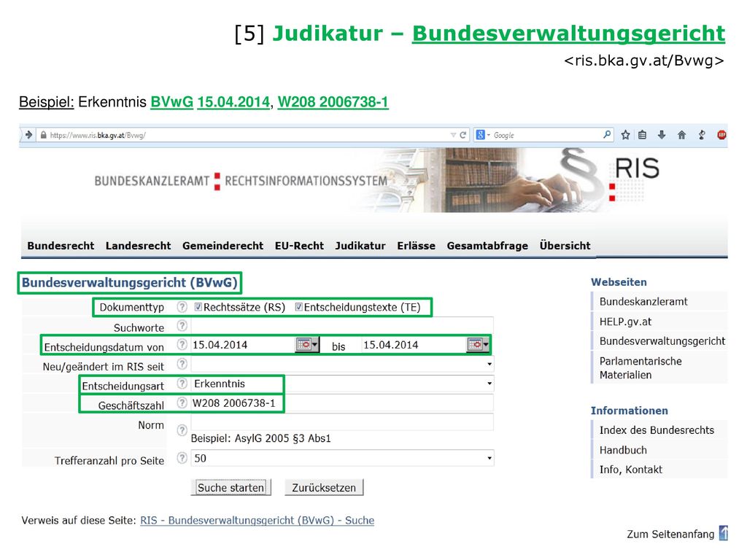Go to the browser home icon
Image resolution: width=747 pixels, height=560 pixels.
682,135
